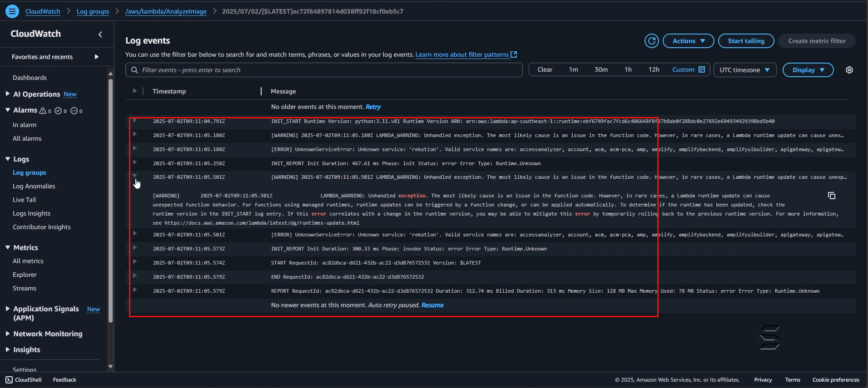Click Resume auto retry link

click(432, 305)
